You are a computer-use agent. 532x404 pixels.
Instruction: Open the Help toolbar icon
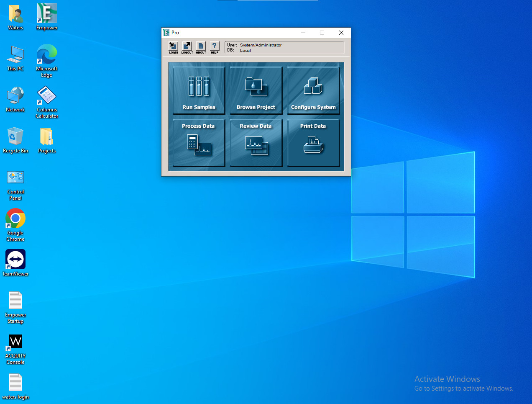coord(215,47)
